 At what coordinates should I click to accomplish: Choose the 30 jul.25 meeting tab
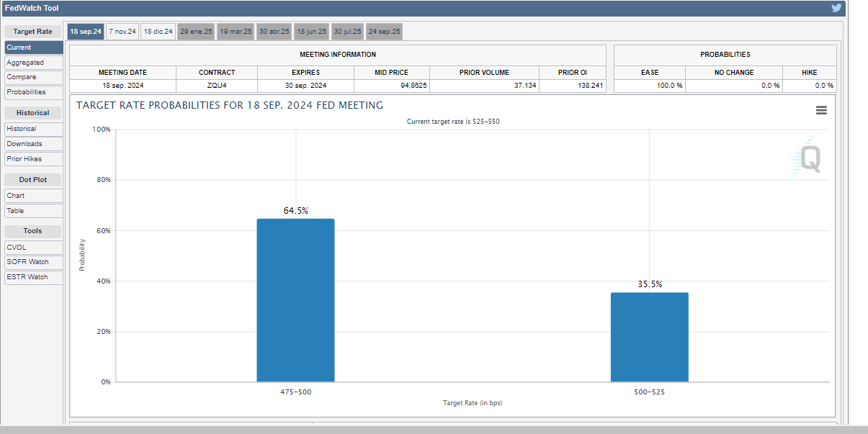point(347,32)
